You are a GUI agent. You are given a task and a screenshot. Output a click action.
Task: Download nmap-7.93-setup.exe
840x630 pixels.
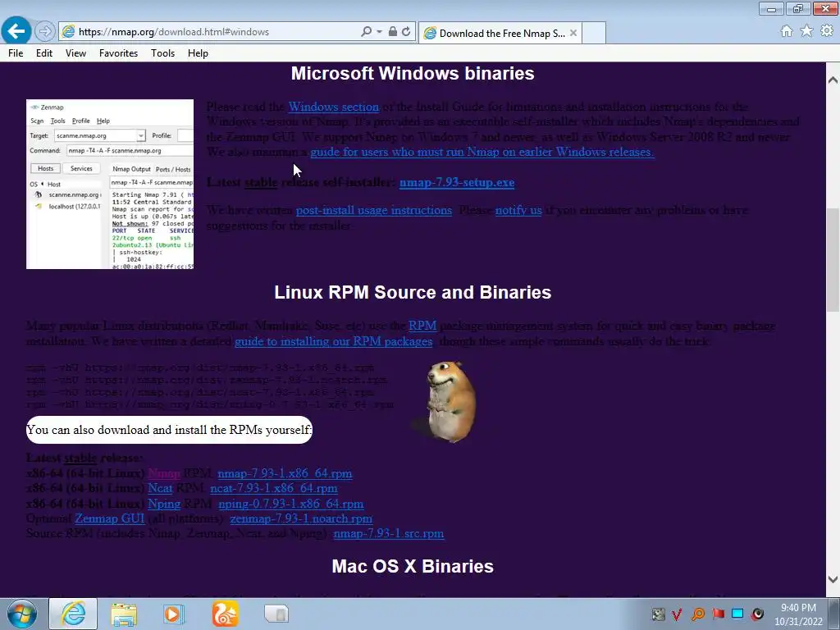[x=457, y=182]
